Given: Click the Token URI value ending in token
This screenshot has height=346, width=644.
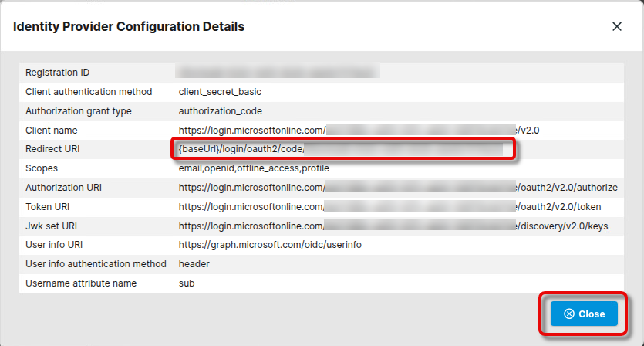Looking at the screenshot, I should pos(389,207).
